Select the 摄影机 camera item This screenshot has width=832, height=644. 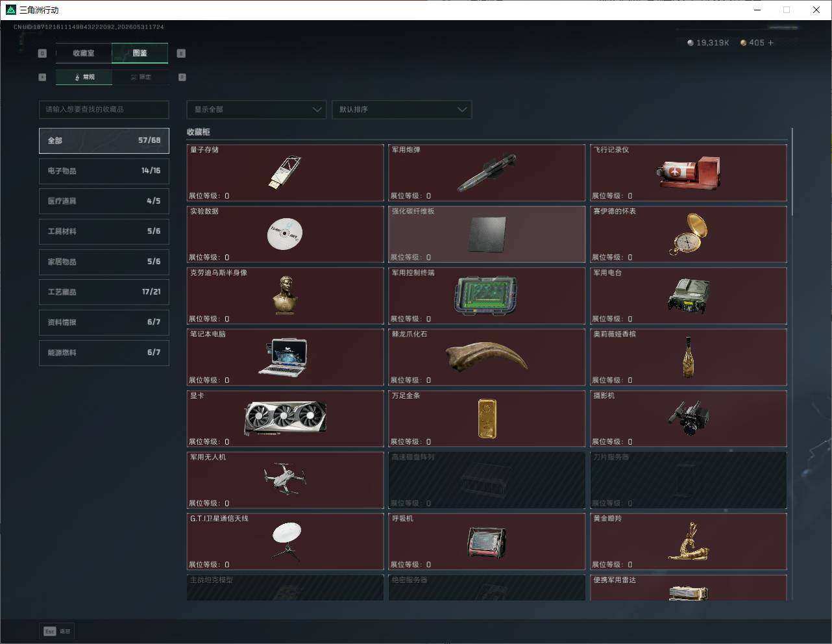tap(689, 419)
